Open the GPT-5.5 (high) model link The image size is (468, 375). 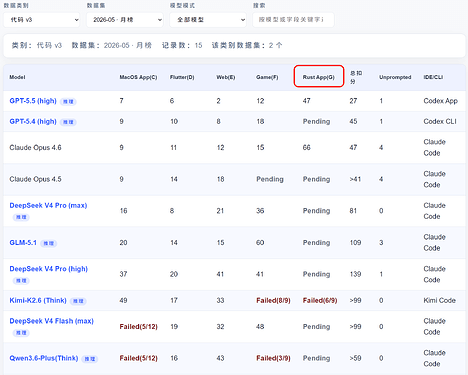[33, 101]
